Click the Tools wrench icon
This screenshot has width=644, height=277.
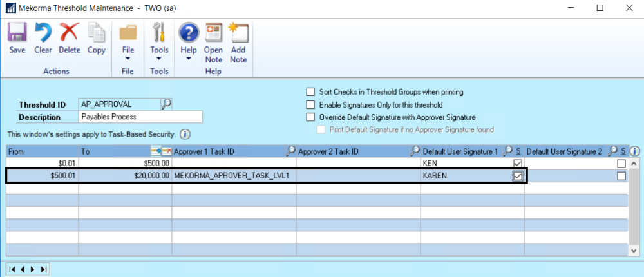159,32
